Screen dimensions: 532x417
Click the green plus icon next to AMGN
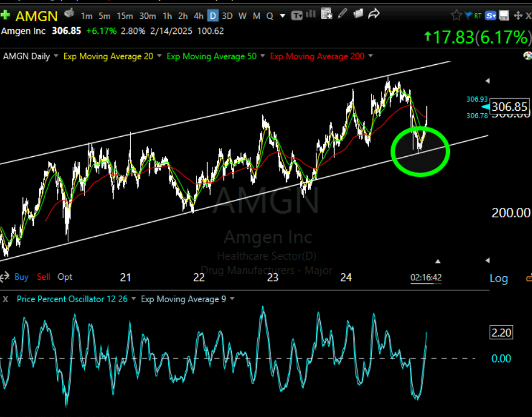(6, 16)
